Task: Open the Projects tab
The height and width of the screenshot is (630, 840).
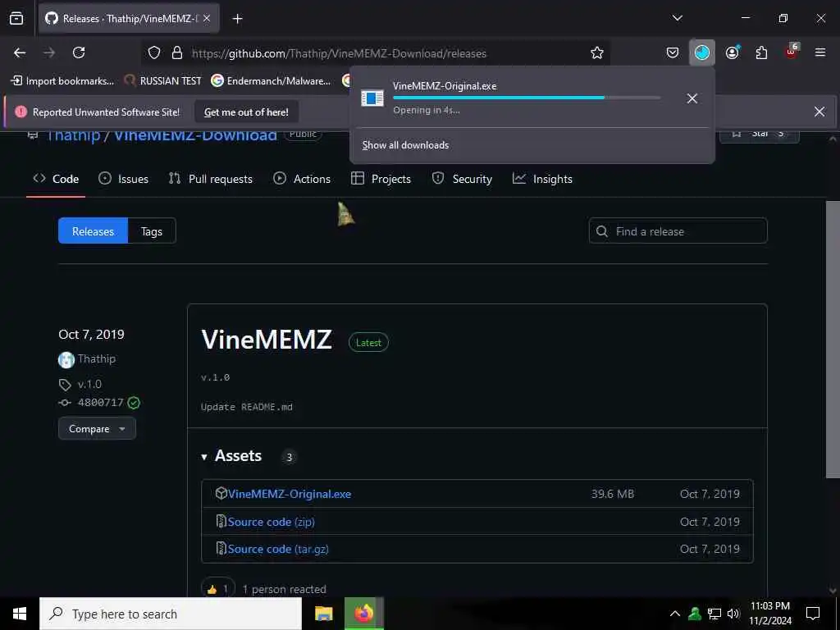Action: (381, 179)
